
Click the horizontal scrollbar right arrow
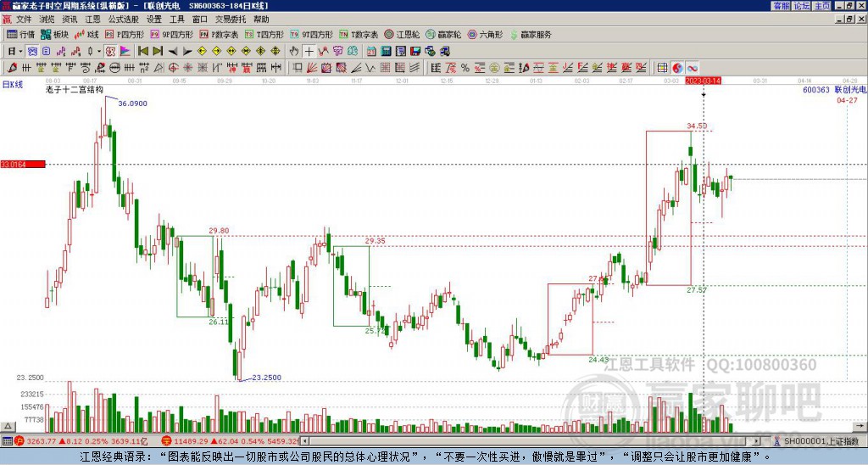point(757,441)
